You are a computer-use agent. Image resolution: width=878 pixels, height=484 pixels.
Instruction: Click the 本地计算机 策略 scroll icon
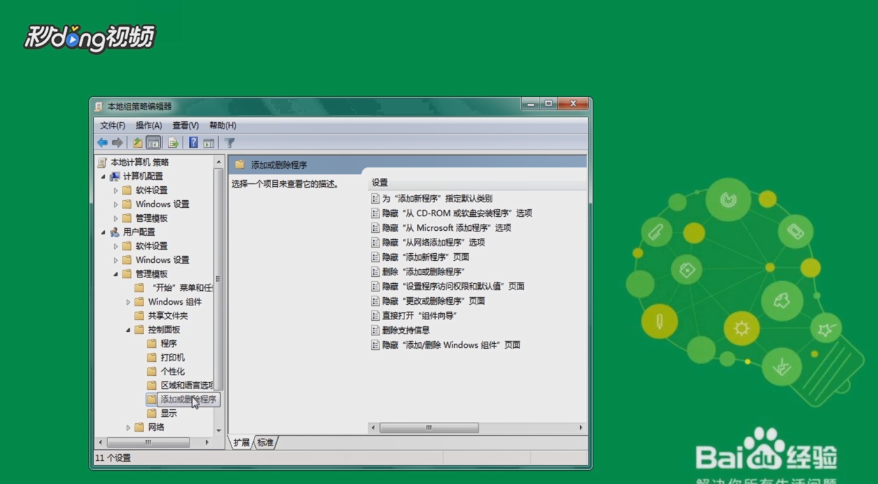coord(102,162)
